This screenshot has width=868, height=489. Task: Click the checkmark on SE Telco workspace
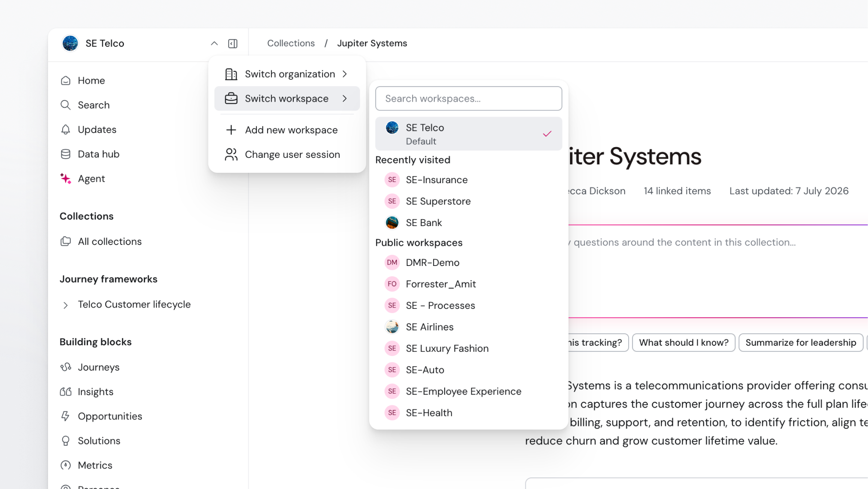[547, 134]
